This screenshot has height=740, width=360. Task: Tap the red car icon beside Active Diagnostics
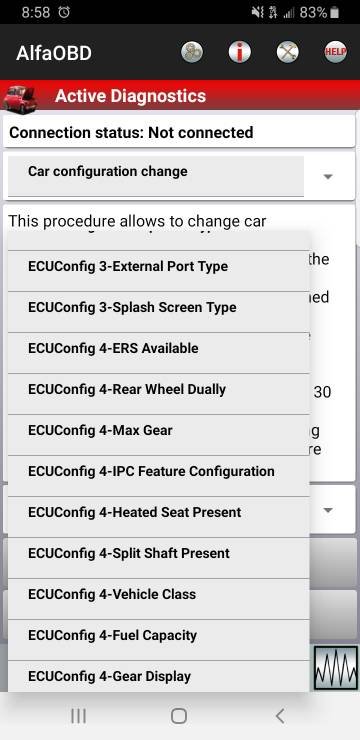20,98
